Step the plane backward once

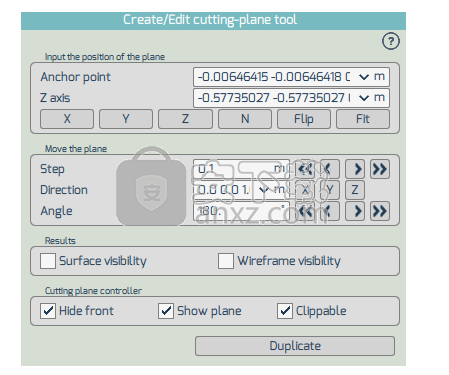click(x=330, y=169)
